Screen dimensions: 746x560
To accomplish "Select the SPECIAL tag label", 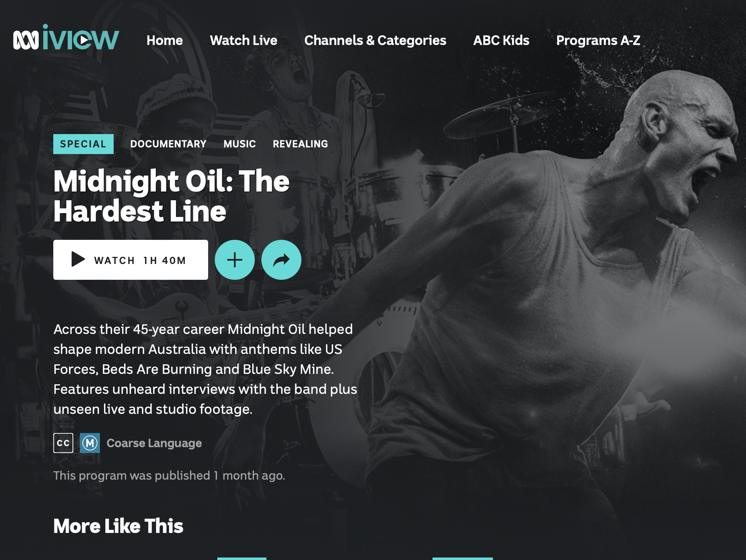I will coord(83,144).
